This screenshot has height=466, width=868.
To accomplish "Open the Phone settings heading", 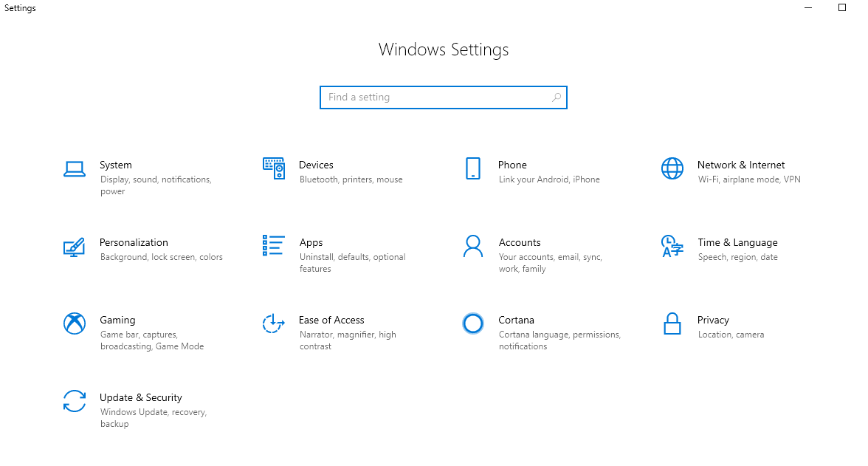I will pos(512,165).
